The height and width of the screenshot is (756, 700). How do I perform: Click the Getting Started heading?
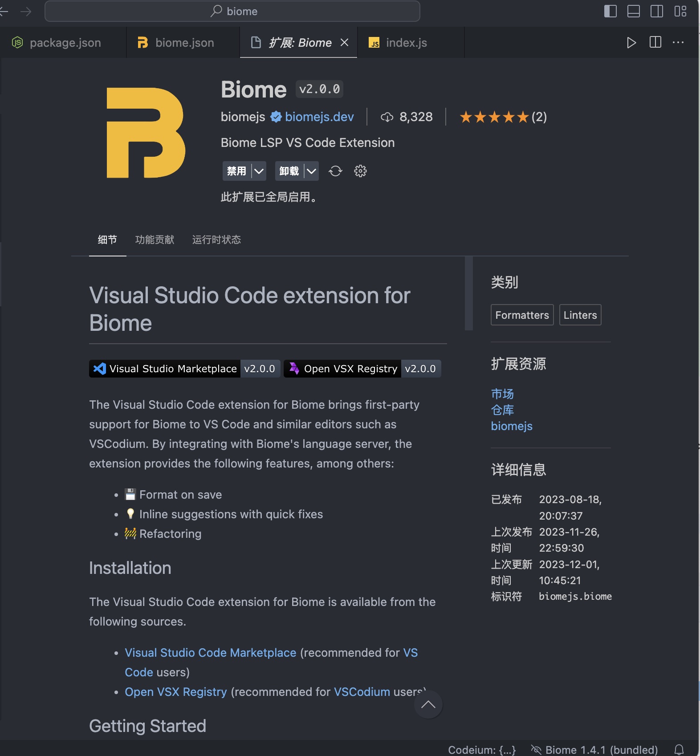[147, 726]
